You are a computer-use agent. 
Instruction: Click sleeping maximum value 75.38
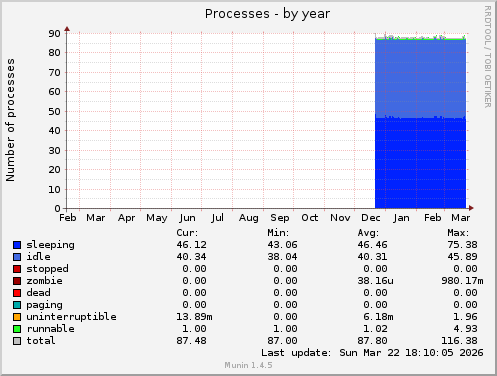(463, 245)
